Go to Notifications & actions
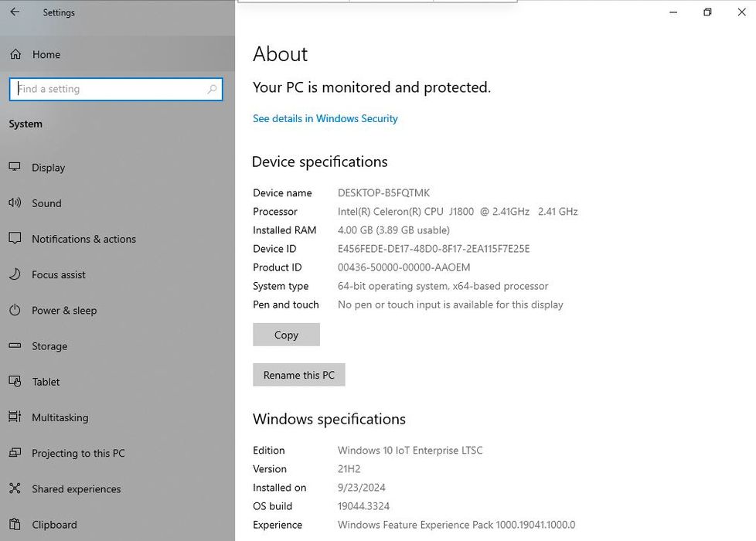 117,239
